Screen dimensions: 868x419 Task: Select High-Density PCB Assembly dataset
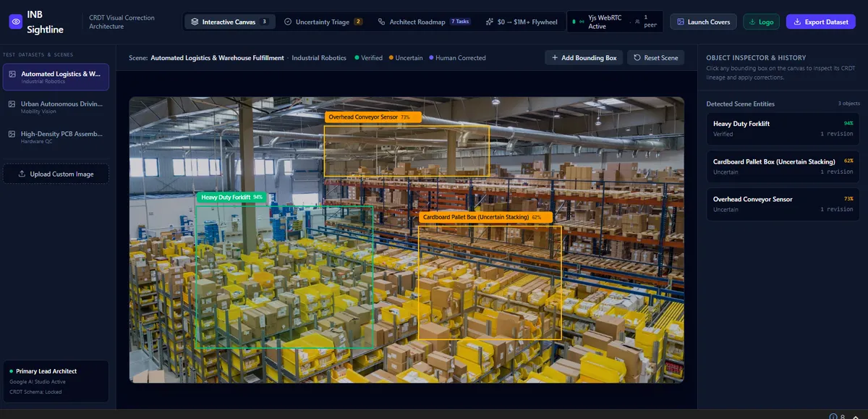[x=56, y=137]
